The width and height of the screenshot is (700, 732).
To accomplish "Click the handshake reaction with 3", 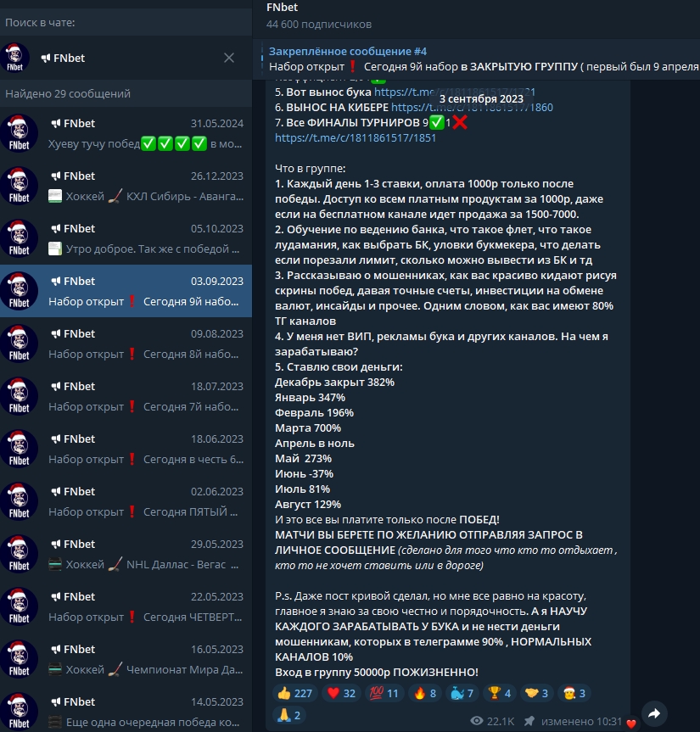I will [537, 693].
